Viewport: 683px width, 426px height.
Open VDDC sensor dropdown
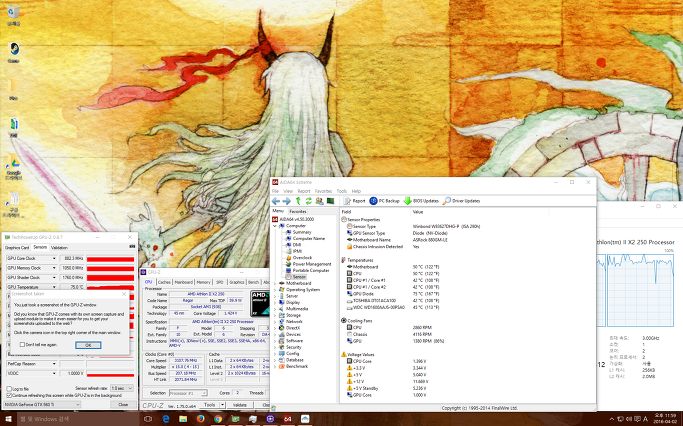(x=54, y=373)
